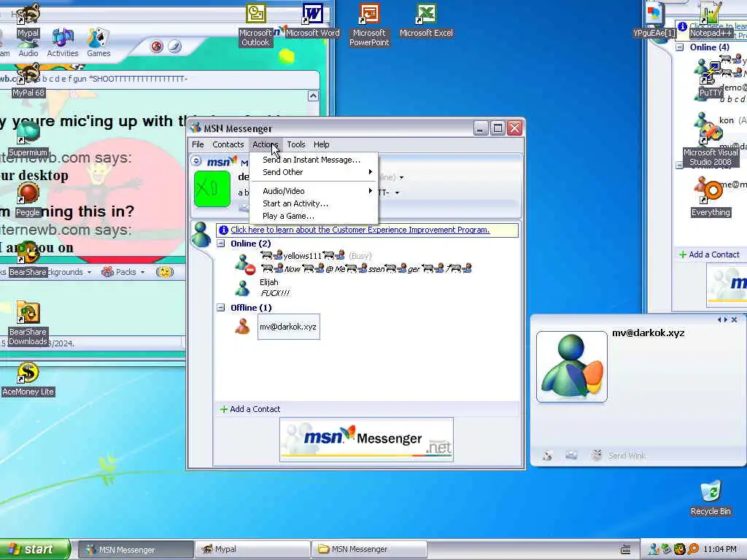Image resolution: width=747 pixels, height=560 pixels.
Task: Click the offline mv@darkok.xyz contact icon
Action: point(242,327)
